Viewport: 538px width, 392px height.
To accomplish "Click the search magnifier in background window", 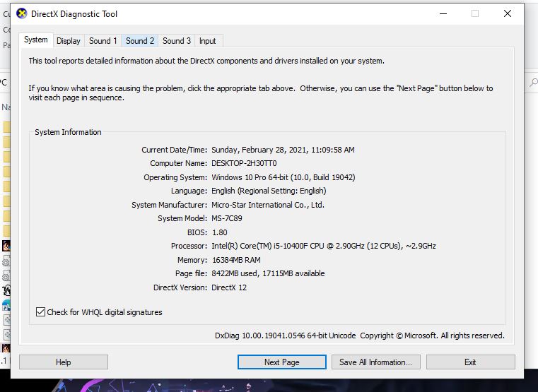I will (533, 83).
